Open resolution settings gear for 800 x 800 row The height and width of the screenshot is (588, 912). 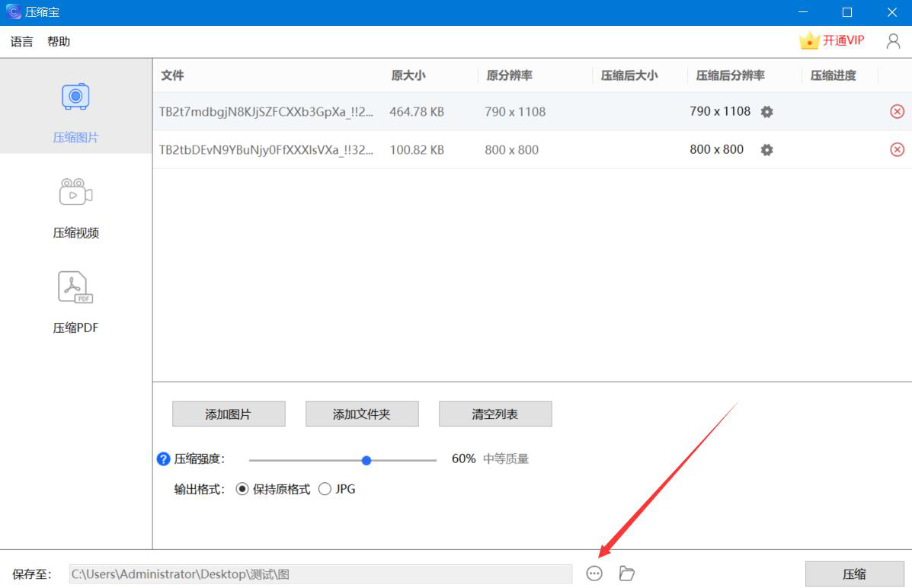766,150
